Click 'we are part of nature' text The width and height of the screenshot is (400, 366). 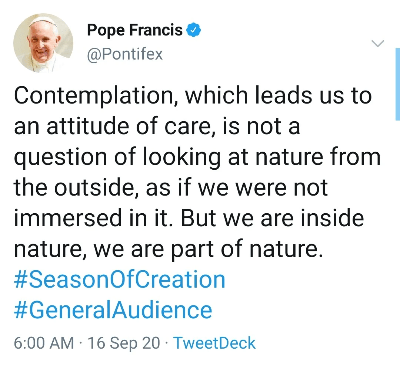(x=208, y=249)
